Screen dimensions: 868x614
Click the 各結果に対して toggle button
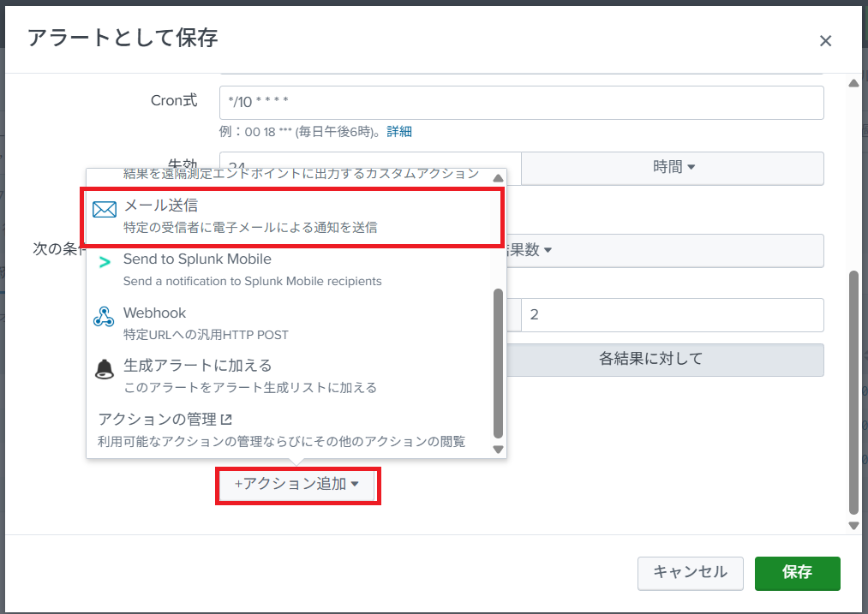tap(650, 360)
